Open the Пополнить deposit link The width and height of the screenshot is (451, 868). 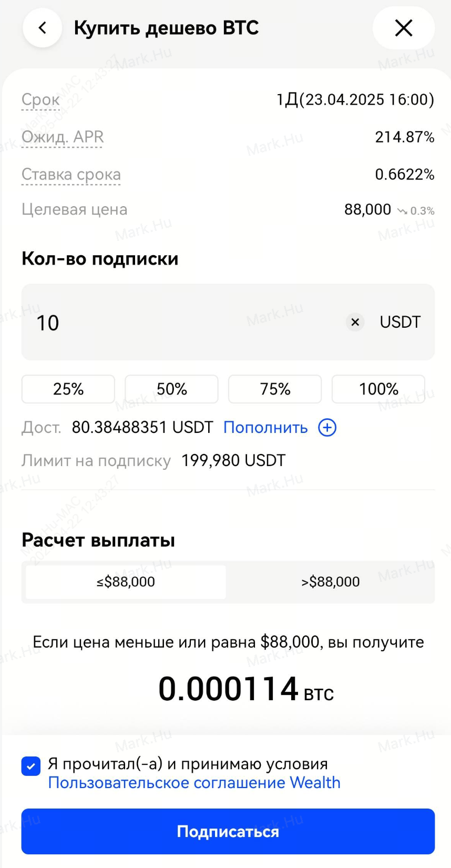click(x=265, y=428)
